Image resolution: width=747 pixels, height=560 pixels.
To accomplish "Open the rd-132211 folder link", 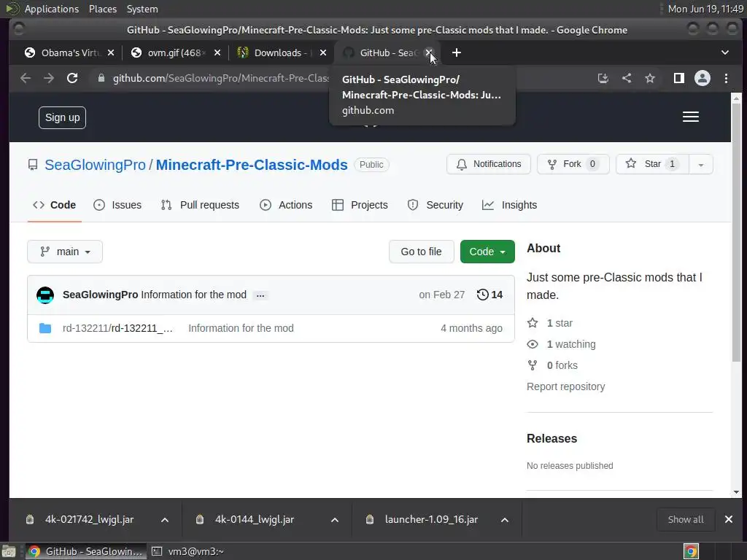I will click(117, 328).
